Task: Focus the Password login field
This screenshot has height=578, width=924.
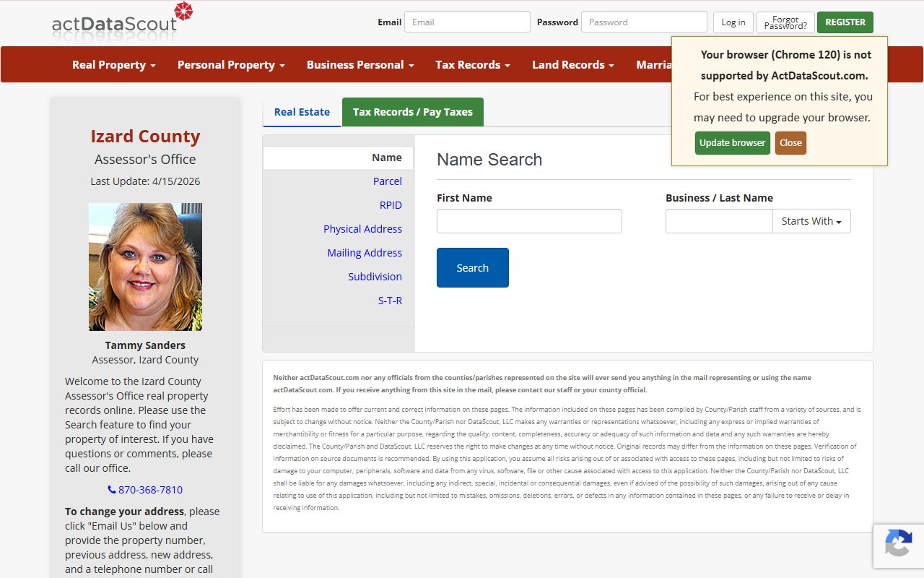Action: (x=644, y=22)
